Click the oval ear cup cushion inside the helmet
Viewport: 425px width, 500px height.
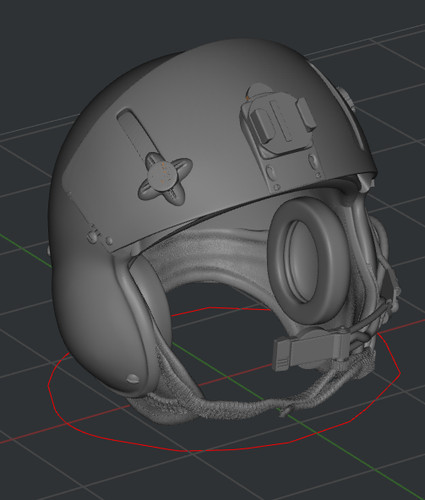click(x=309, y=260)
